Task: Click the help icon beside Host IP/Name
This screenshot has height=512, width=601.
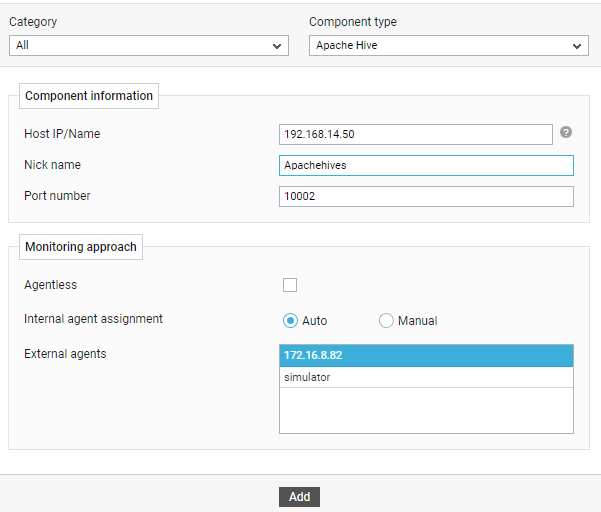Action: [x=566, y=132]
